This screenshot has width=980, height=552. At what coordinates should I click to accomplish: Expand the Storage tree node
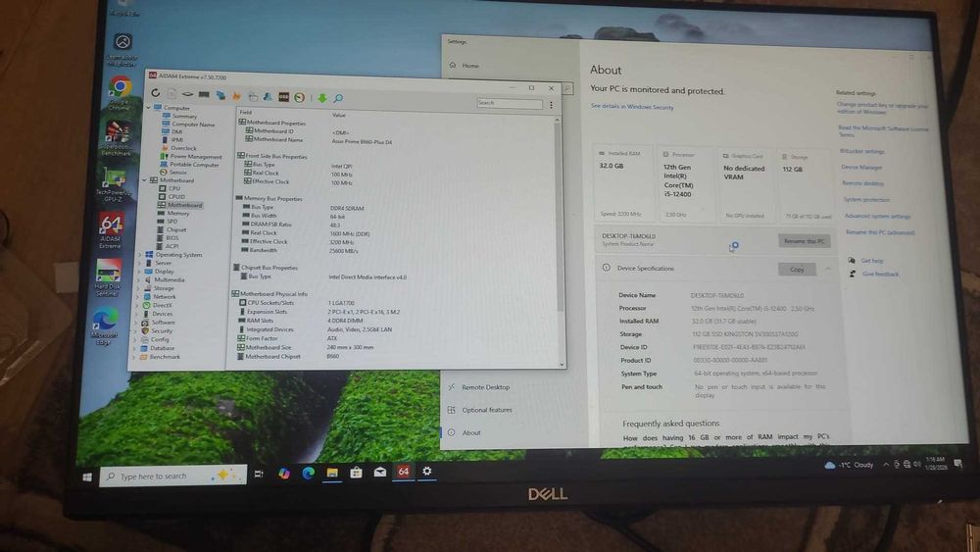137,288
